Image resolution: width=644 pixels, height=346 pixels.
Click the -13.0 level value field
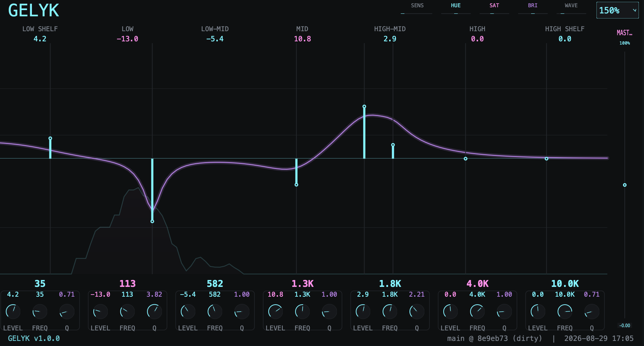click(x=100, y=294)
